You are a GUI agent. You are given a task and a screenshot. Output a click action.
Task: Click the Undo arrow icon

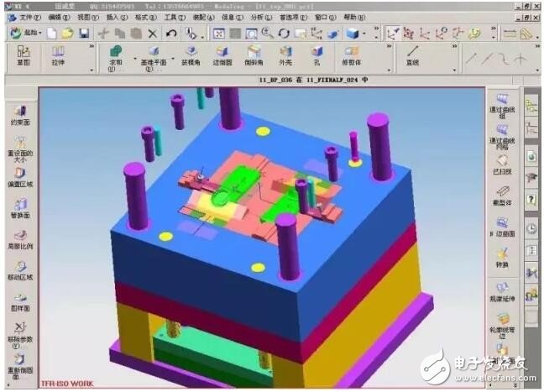170,34
